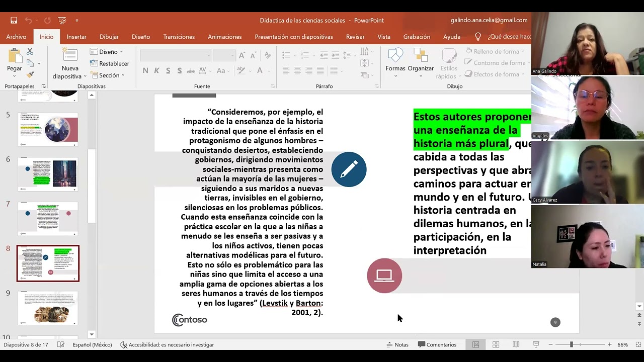Click increase indent icon
The width and height of the screenshot is (644, 362).
pos(336,55)
